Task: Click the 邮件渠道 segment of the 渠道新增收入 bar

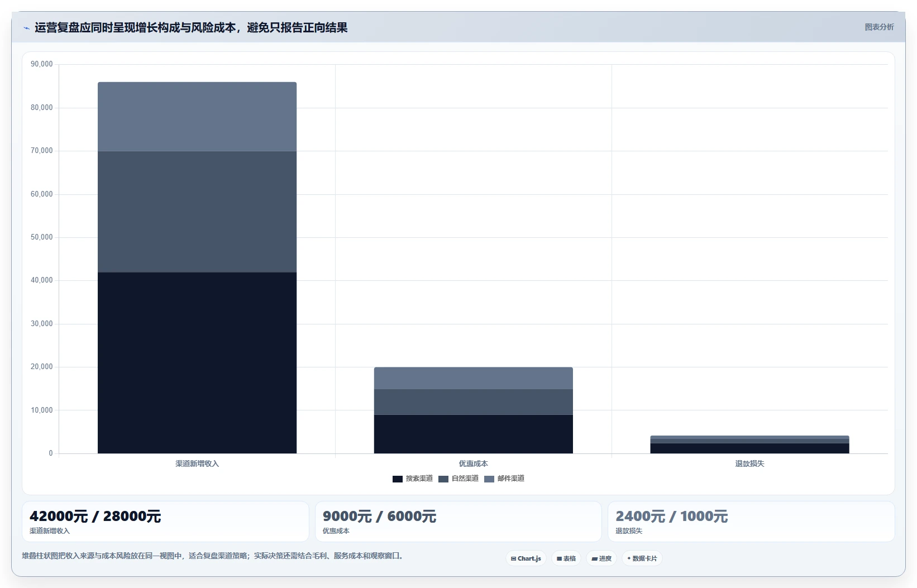Action: tap(197, 117)
